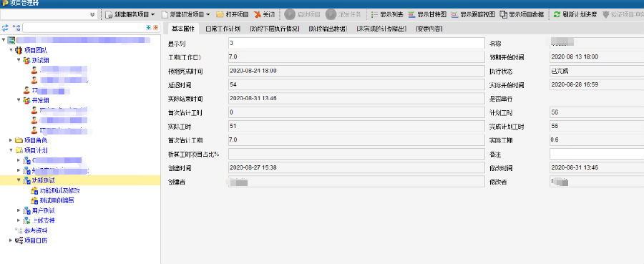Click the 显示甘特图 toolbar button

click(x=428, y=14)
